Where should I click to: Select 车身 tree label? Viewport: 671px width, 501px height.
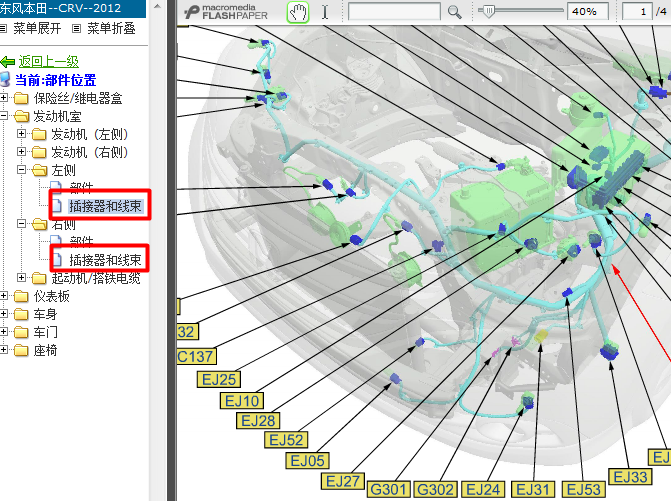[x=45, y=314]
